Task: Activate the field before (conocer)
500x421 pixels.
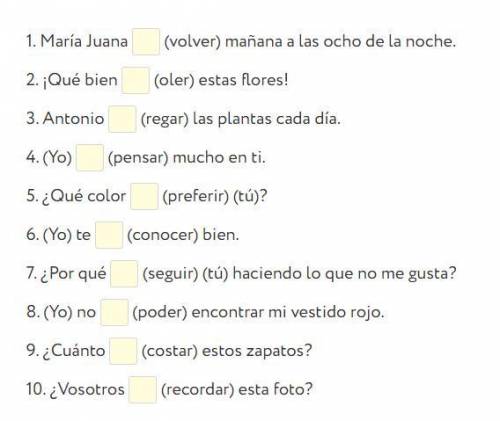Action: point(109,235)
